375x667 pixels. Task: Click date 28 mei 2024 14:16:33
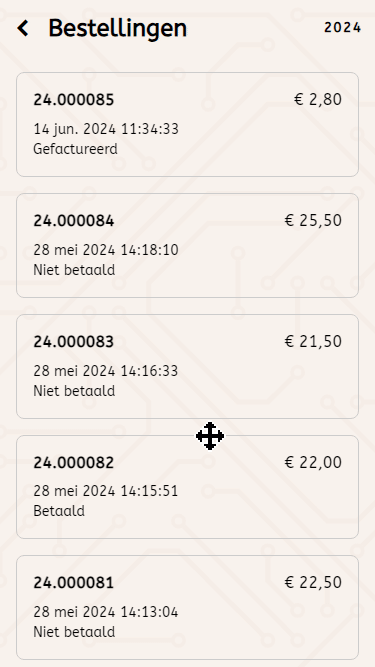(x=105, y=371)
